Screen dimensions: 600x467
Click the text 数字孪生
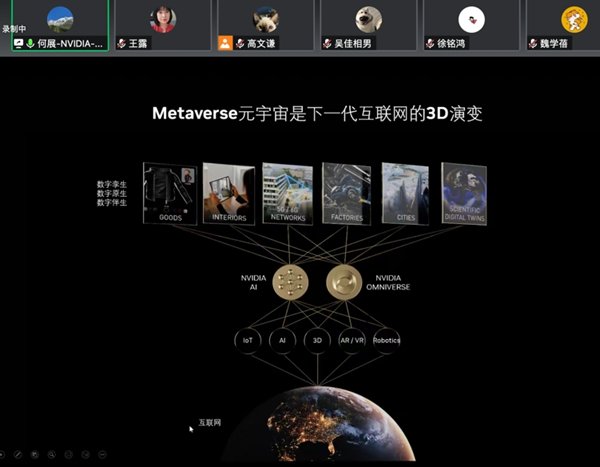(112, 184)
